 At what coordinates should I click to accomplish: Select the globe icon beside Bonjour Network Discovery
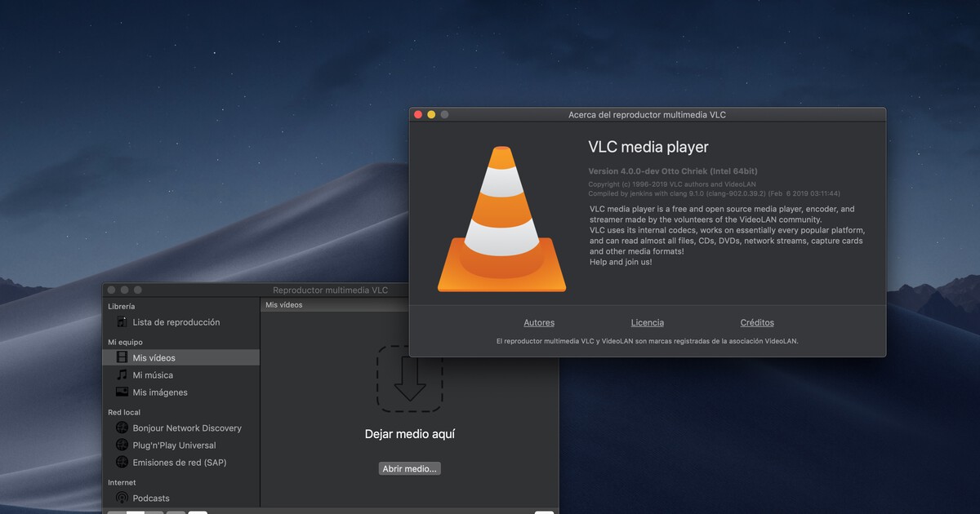pyautogui.click(x=122, y=428)
